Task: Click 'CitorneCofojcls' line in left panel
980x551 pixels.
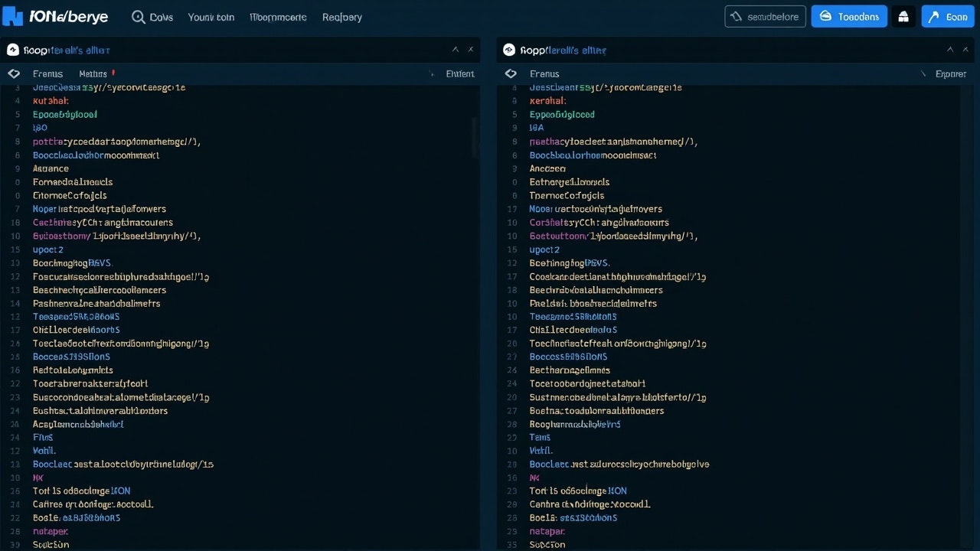Action: coord(70,196)
